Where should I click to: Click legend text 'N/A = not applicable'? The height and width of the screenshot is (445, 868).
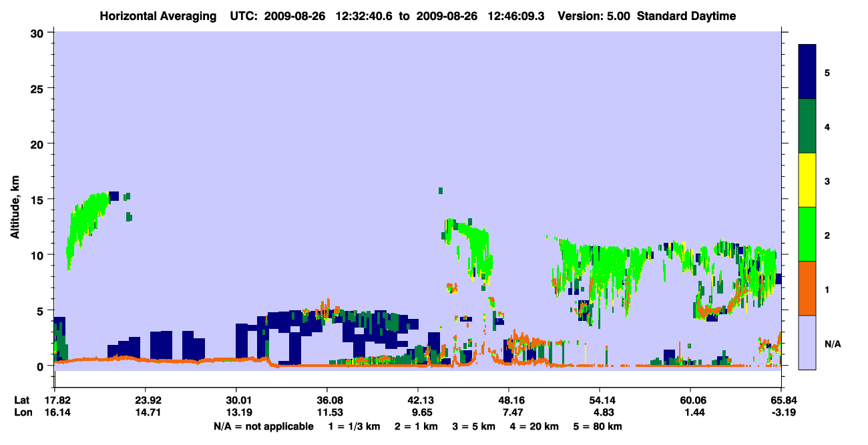263,426
